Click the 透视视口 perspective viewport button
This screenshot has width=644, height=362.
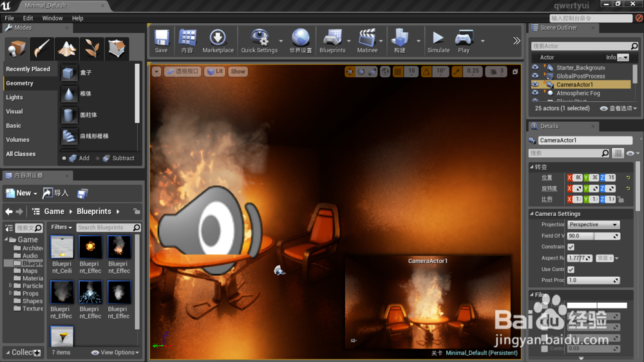point(183,71)
